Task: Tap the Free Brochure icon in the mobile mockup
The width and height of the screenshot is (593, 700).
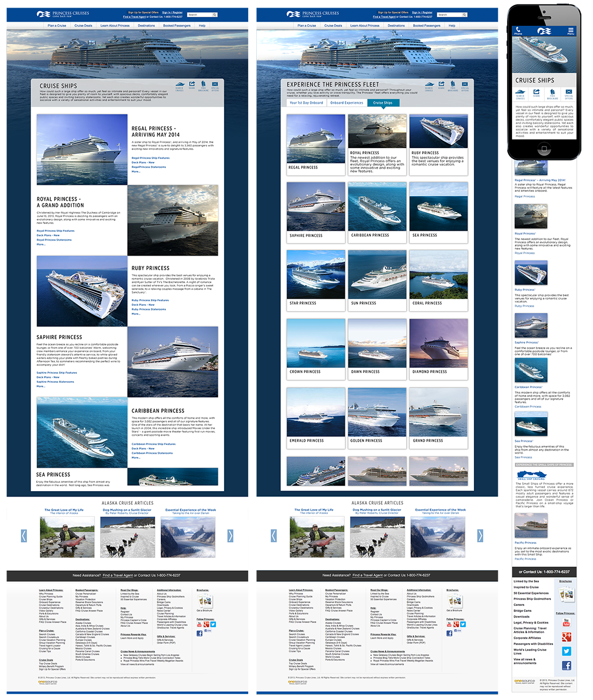Action: coord(553,94)
